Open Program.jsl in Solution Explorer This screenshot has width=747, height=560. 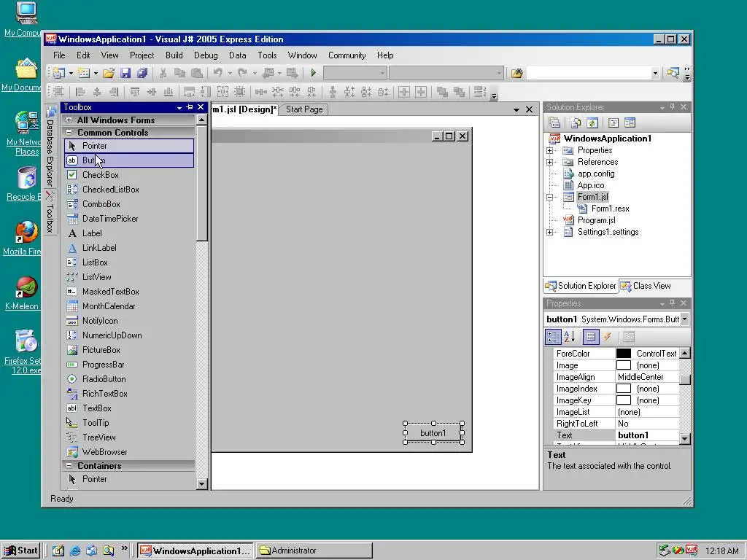[596, 220]
